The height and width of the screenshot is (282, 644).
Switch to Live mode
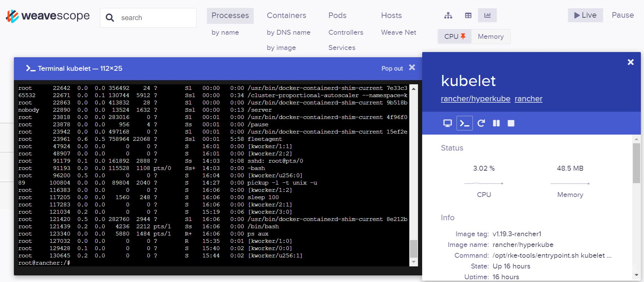(585, 15)
